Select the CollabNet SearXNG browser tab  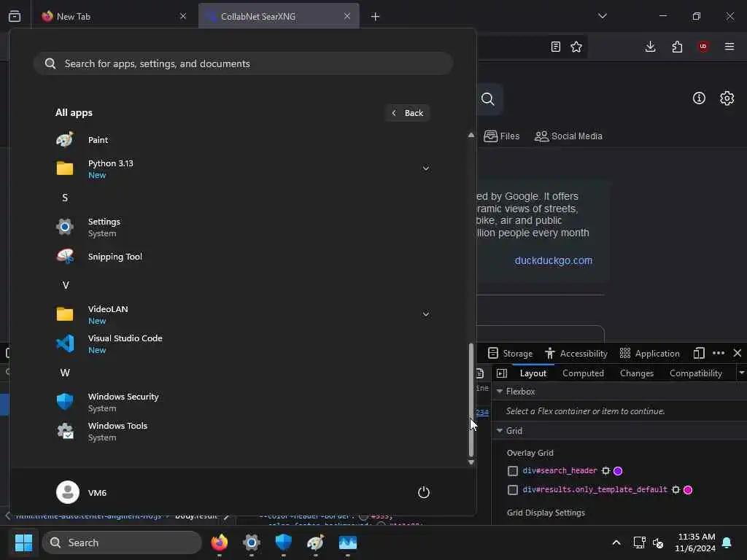[x=279, y=17]
